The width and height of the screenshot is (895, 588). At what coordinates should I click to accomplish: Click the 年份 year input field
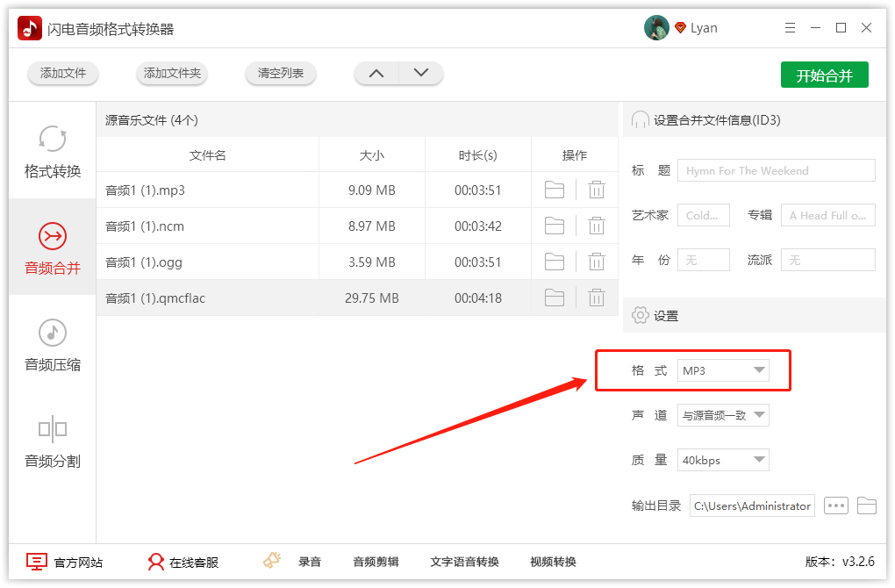[x=703, y=260]
